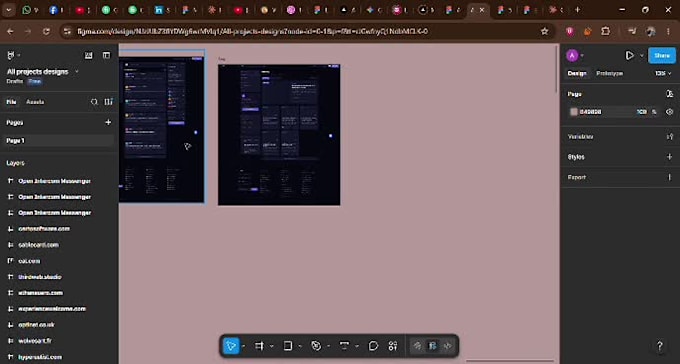
Task: Expand Move tool options arrow
Action: [244, 346]
